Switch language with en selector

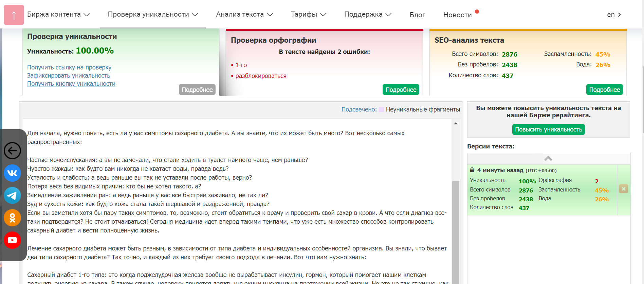pyautogui.click(x=614, y=15)
